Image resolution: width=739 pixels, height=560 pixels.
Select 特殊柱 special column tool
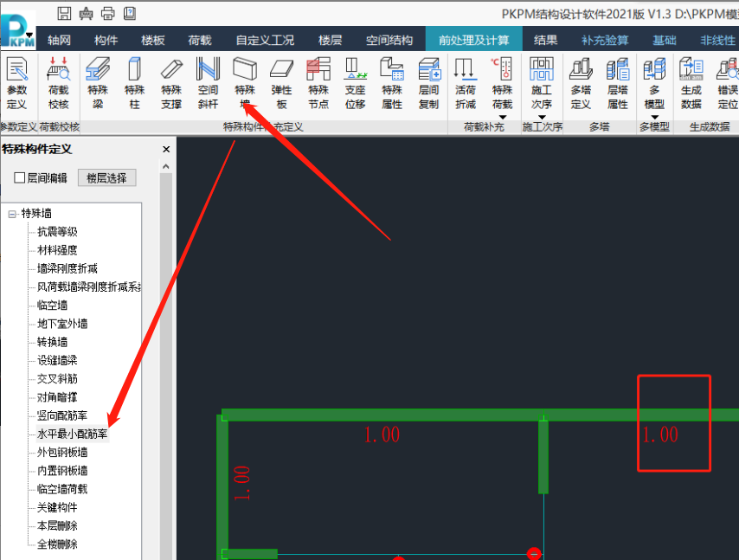pyautogui.click(x=134, y=83)
